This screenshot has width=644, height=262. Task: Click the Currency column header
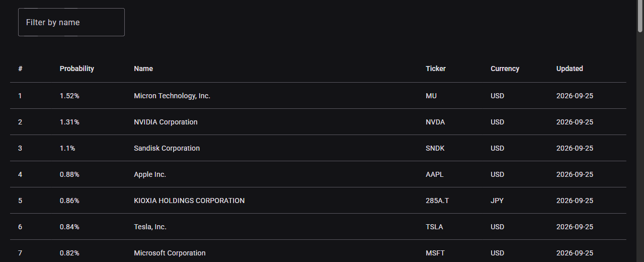[505, 69]
